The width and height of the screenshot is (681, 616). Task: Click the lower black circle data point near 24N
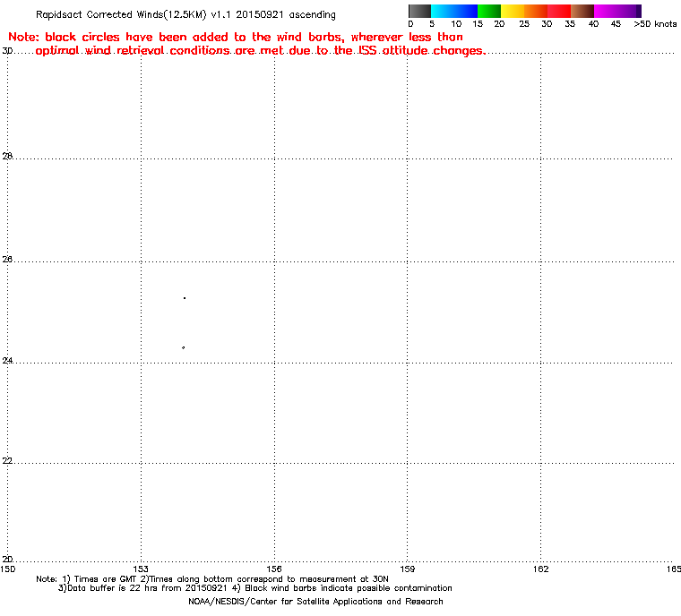184,347
